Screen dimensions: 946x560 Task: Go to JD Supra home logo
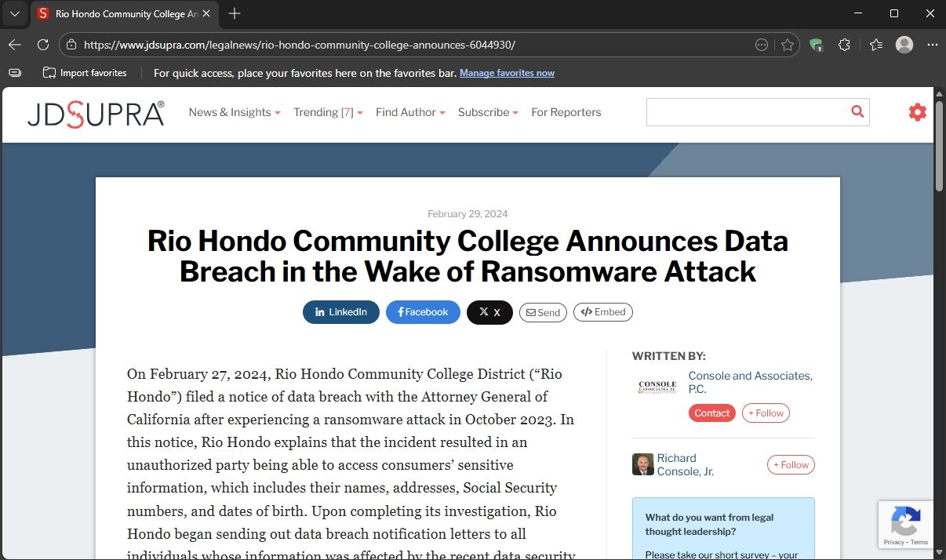(96, 114)
